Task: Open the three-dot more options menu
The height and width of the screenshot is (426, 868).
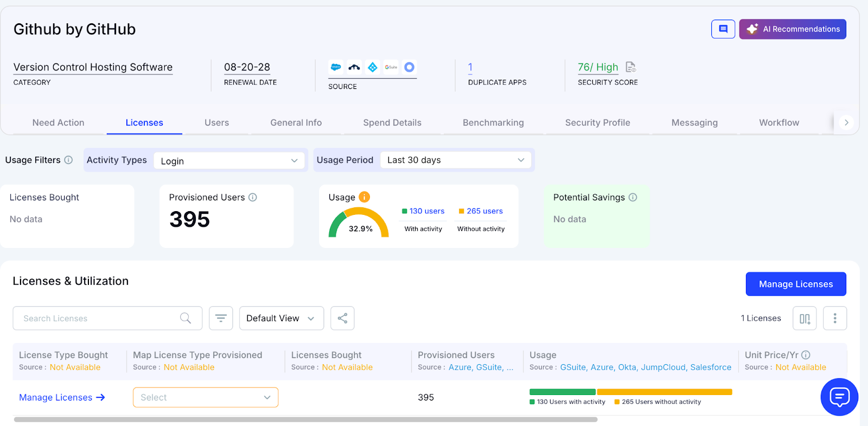Action: click(835, 319)
